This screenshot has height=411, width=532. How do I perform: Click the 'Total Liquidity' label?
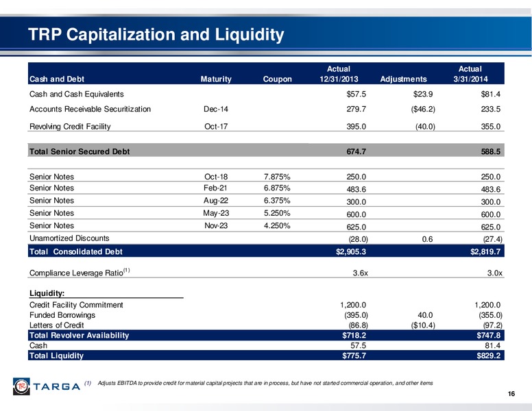(56, 356)
